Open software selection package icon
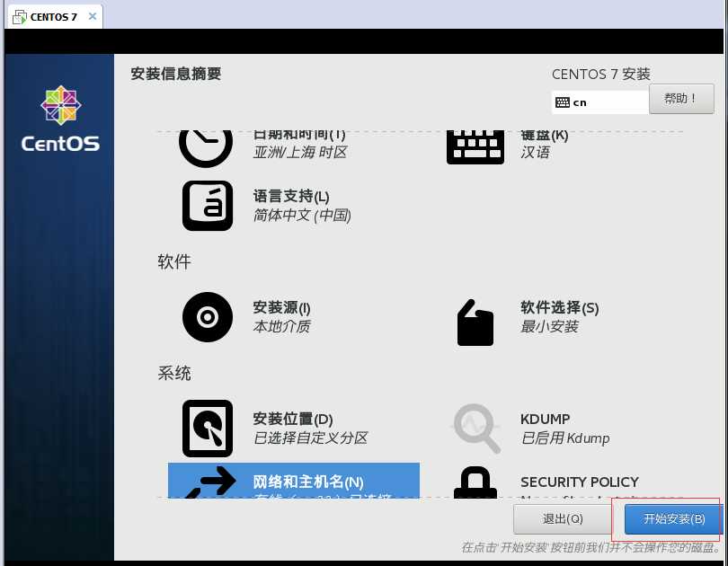 [475, 323]
